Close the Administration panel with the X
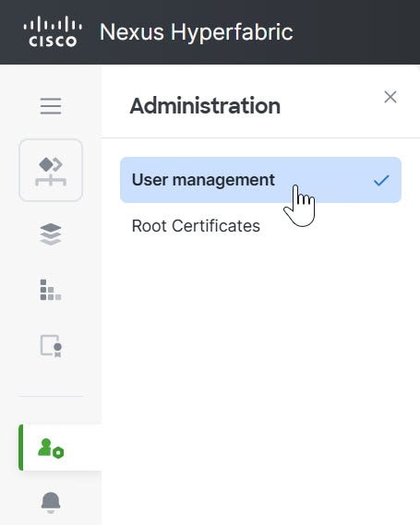The width and height of the screenshot is (420, 525). click(x=390, y=97)
